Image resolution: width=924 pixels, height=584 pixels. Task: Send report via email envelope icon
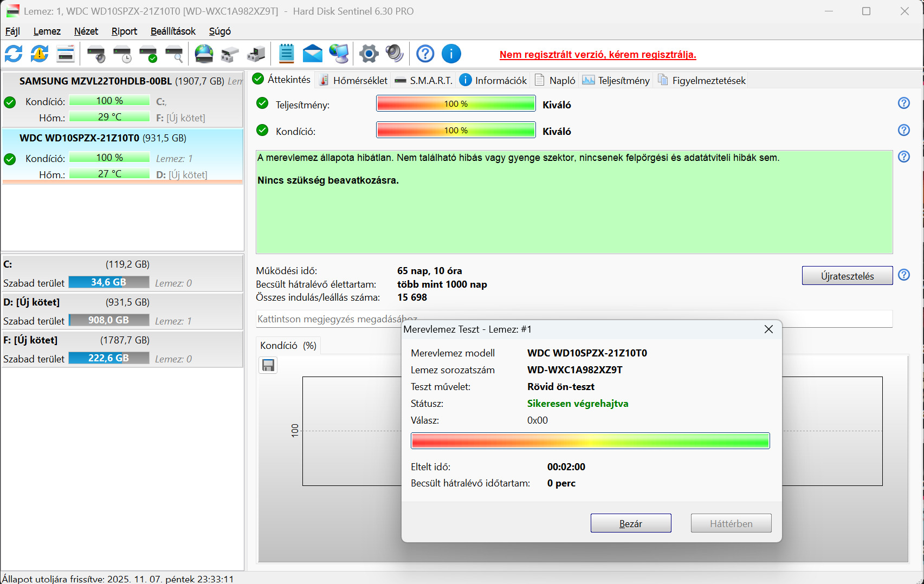(x=313, y=54)
